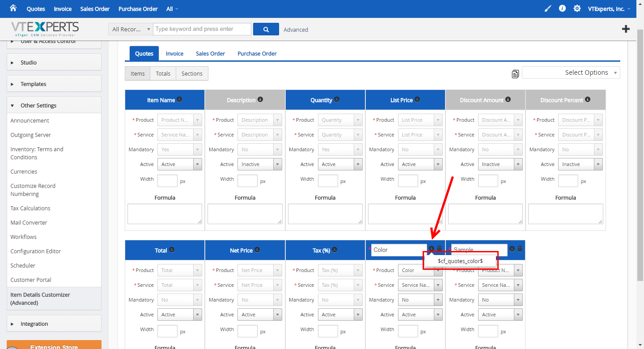Click the blue search magnifier button
The image size is (644, 349).
click(x=266, y=29)
